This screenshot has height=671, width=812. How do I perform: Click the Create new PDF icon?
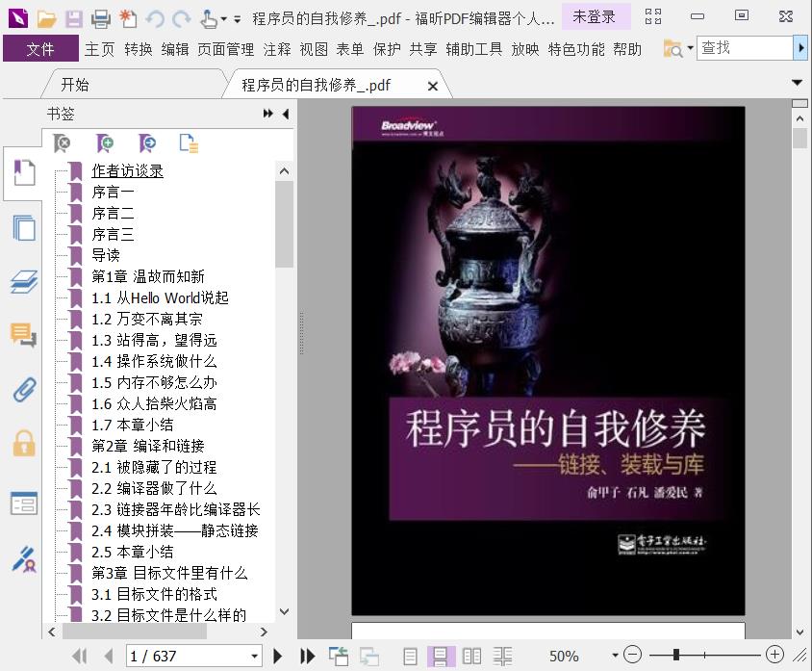(128, 19)
